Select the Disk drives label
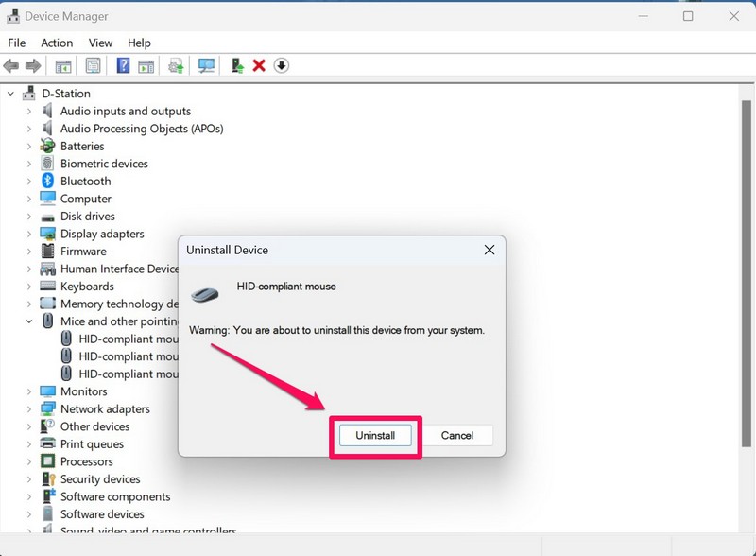This screenshot has width=756, height=556. [87, 217]
